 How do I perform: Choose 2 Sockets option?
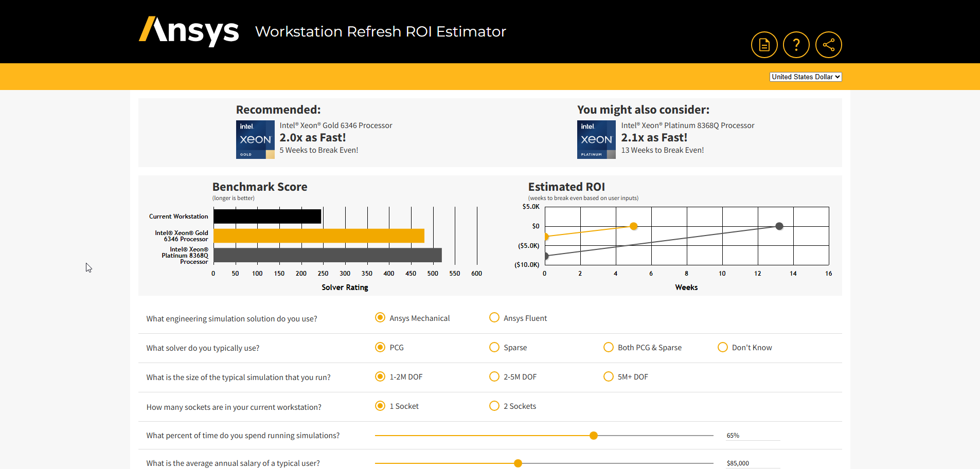pos(494,406)
